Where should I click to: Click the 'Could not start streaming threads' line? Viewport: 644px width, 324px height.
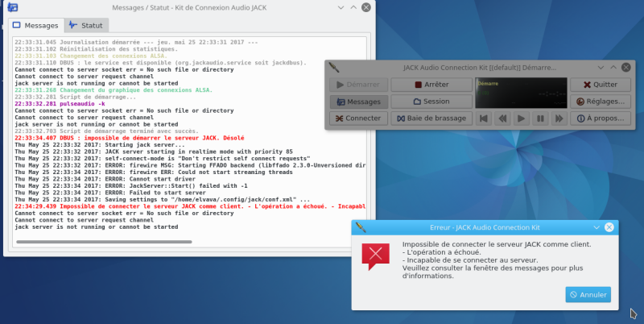click(x=154, y=172)
